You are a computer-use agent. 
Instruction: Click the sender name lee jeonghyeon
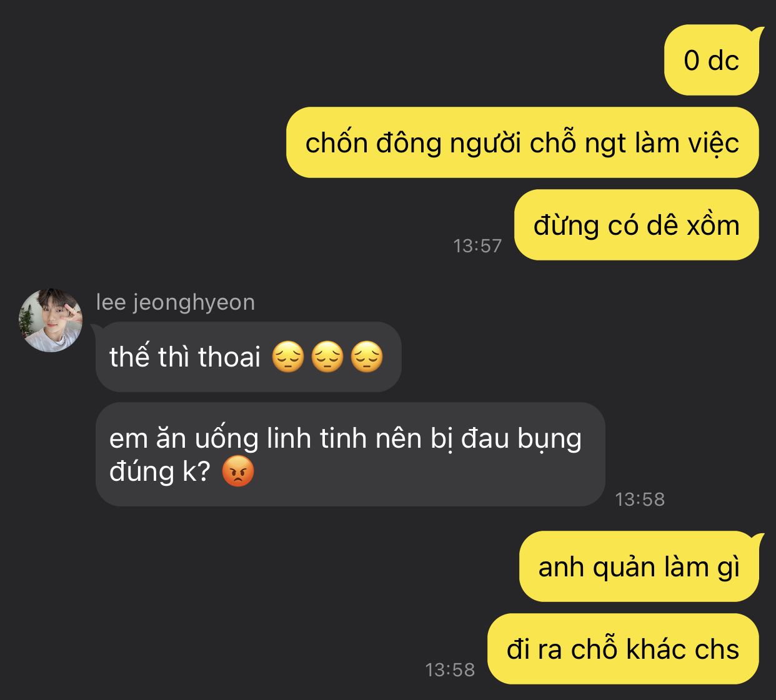pyautogui.click(x=176, y=302)
